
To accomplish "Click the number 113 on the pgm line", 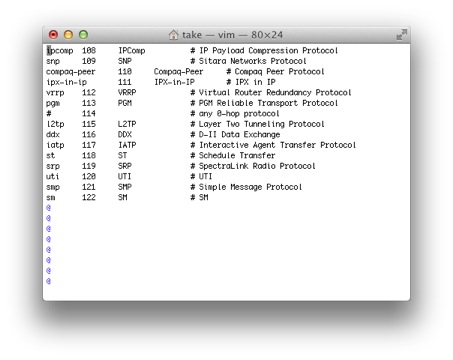I will 89,103.
